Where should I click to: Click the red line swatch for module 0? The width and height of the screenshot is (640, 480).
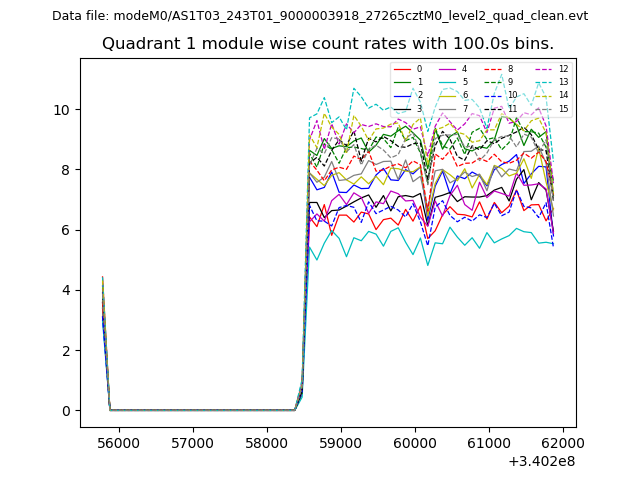click(401, 69)
